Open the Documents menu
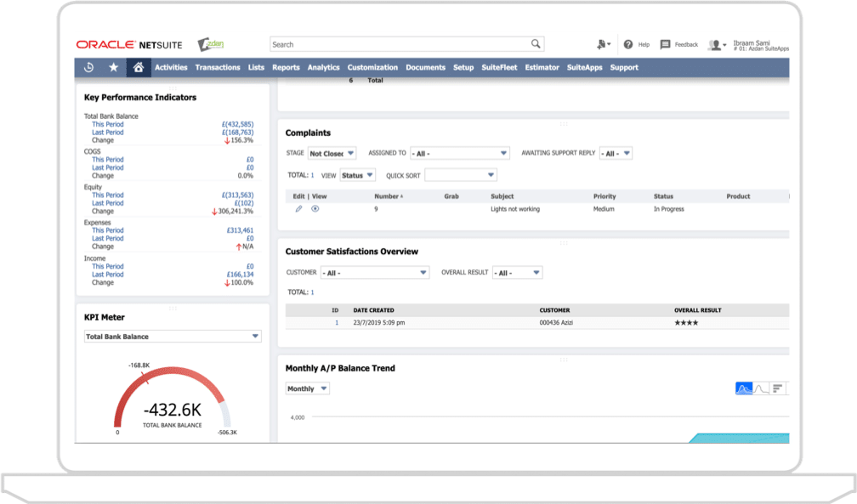 tap(425, 67)
